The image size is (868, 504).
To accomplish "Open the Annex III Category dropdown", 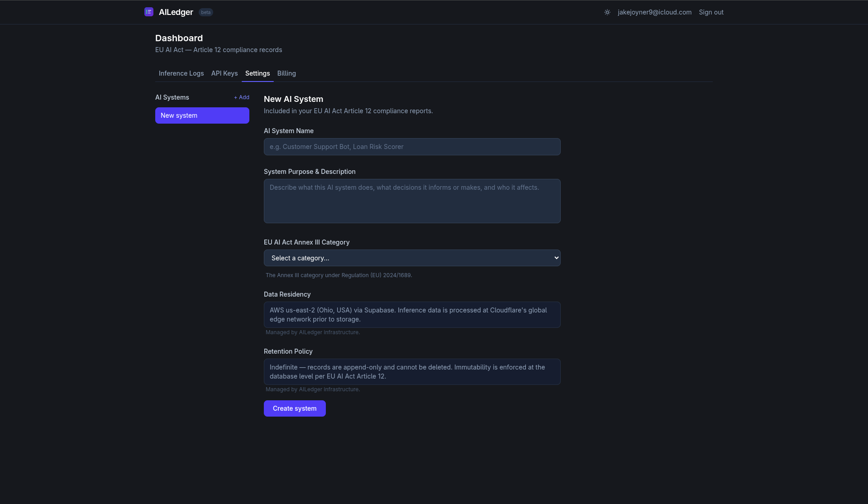I will (x=412, y=258).
